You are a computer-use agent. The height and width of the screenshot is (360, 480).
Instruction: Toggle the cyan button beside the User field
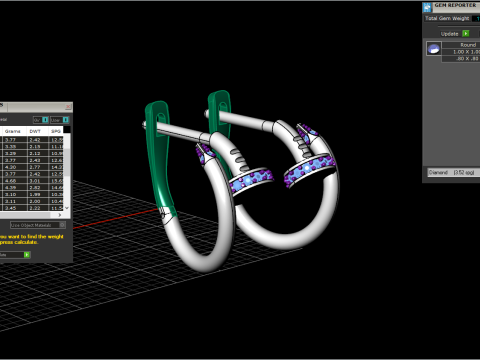pyautogui.click(x=66, y=120)
